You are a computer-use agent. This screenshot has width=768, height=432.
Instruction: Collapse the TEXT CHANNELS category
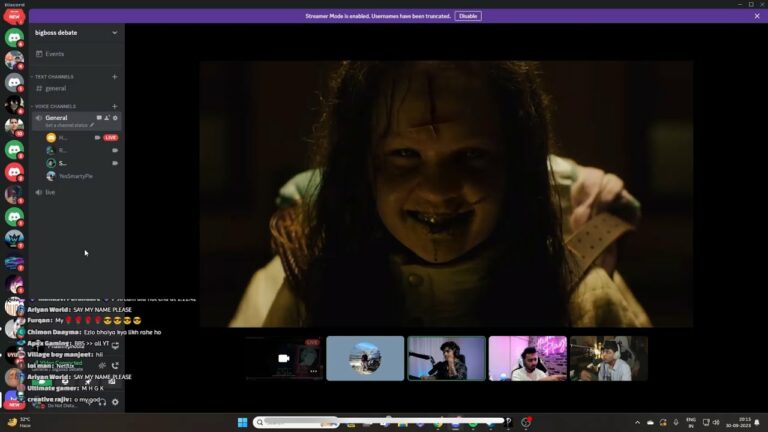click(x=54, y=77)
